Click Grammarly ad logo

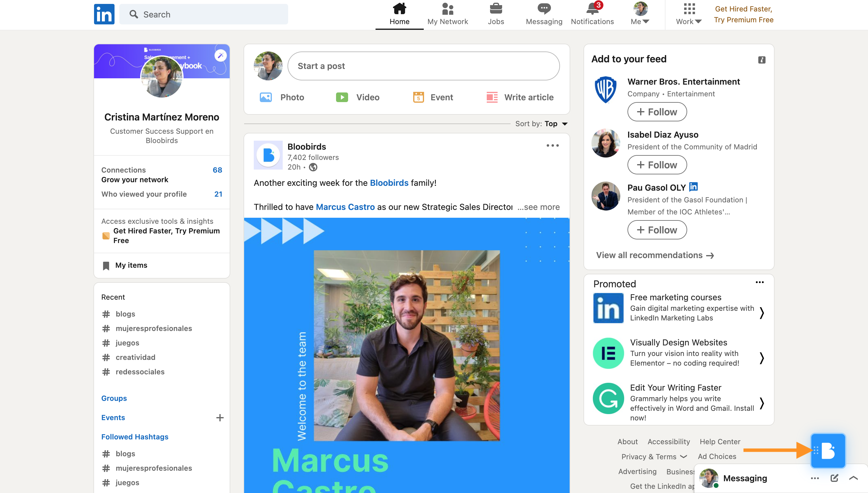tap(608, 398)
